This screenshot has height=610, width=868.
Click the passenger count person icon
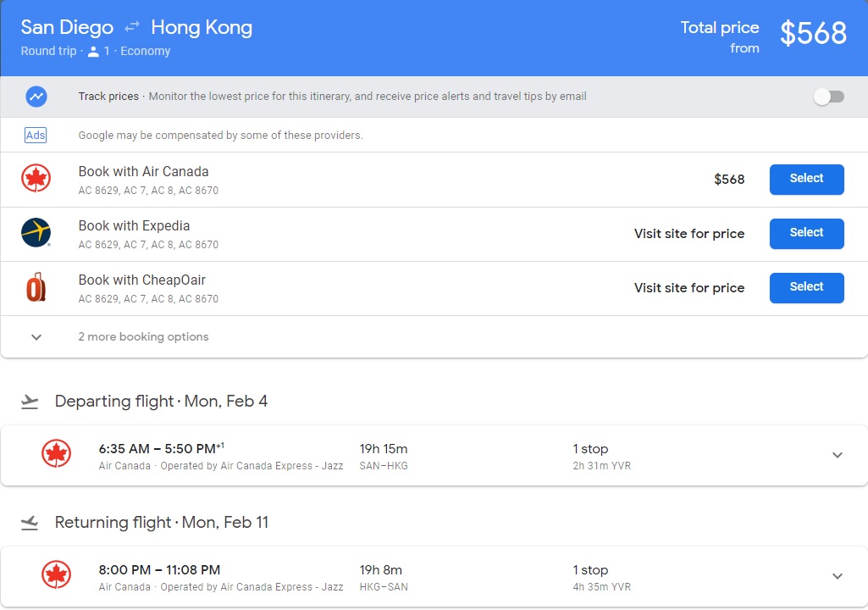click(93, 52)
